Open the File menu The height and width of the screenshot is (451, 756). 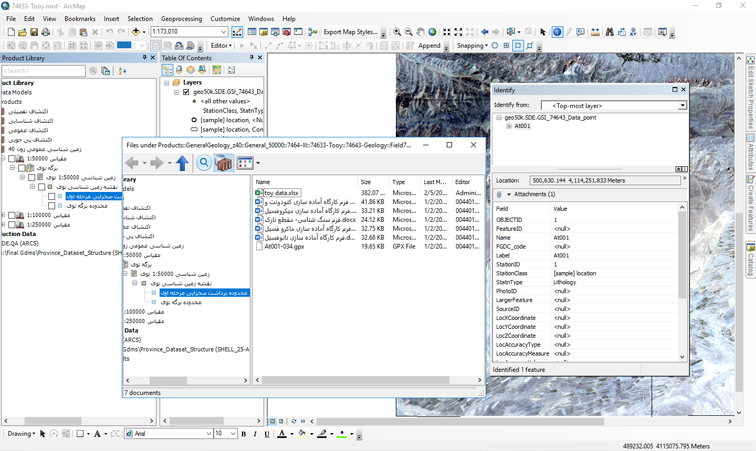pyautogui.click(x=11, y=19)
